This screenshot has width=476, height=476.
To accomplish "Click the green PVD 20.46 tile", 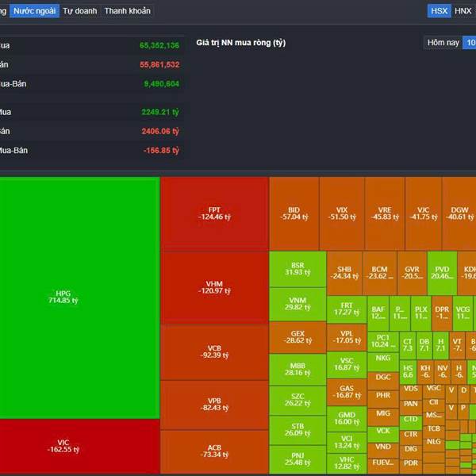I will pyautogui.click(x=442, y=273).
